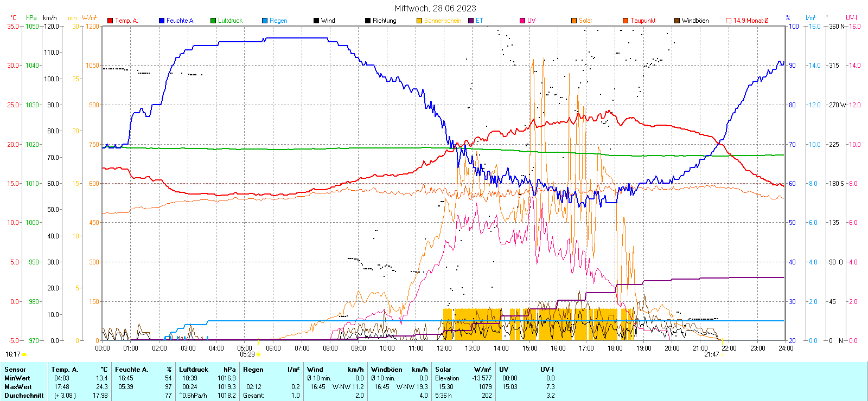Click the light-blue Regen legend square

point(265,21)
